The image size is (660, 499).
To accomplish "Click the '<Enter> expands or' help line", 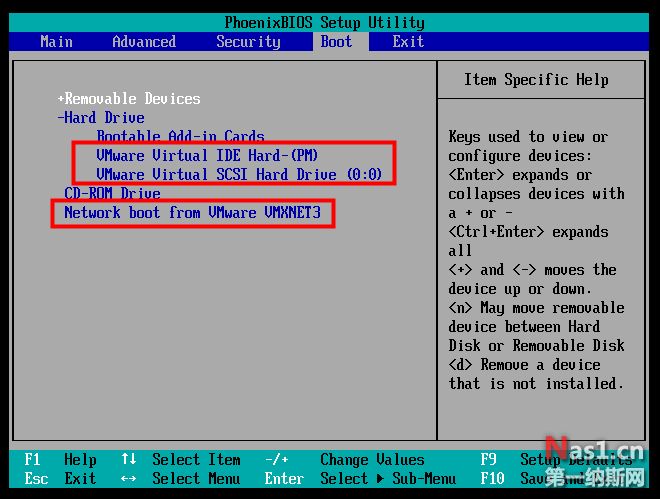I will [x=520, y=175].
